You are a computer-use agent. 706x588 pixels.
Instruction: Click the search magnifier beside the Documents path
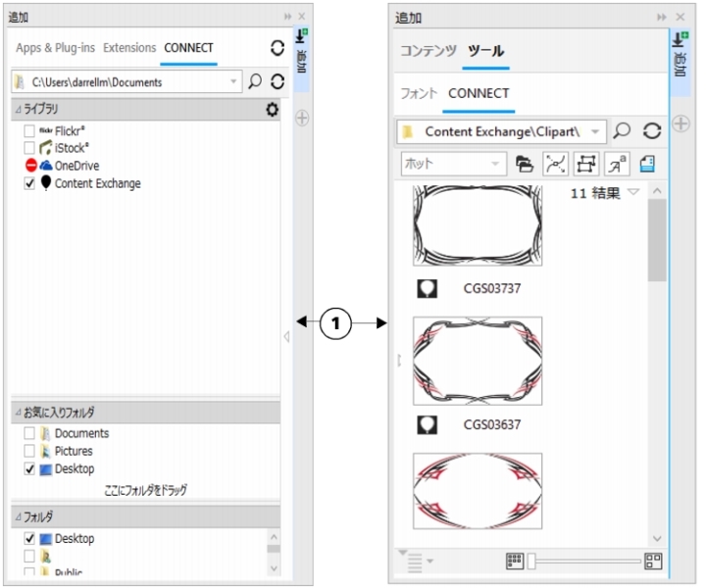tap(255, 82)
